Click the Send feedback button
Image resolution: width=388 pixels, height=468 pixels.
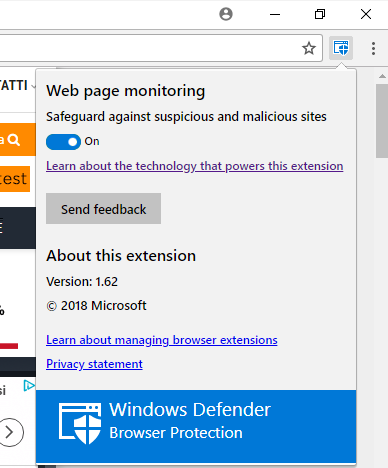coord(103,209)
